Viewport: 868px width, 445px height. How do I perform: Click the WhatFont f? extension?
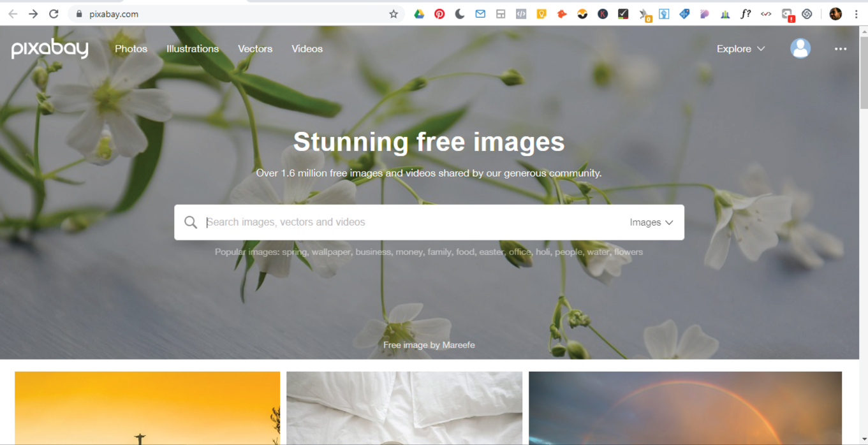(746, 14)
